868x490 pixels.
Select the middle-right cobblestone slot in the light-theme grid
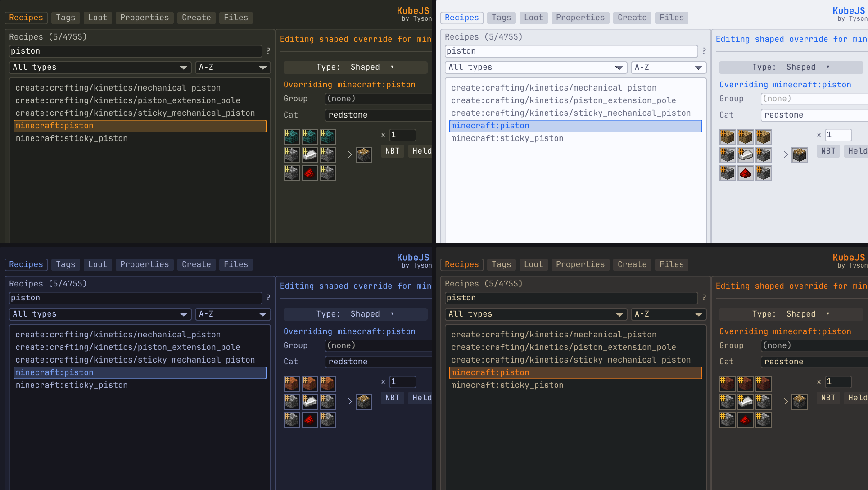coord(764,155)
